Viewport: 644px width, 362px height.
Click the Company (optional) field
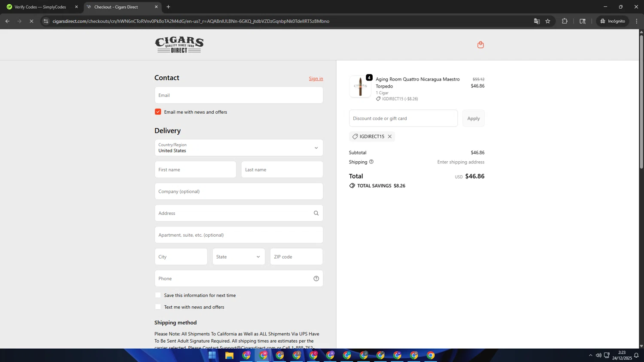(239, 191)
